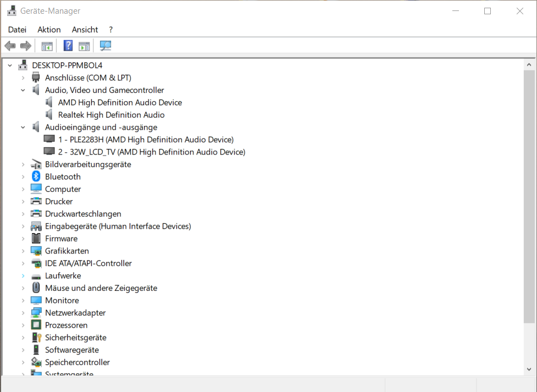The width and height of the screenshot is (537, 392).
Task: Open the ? help menu
Action: tap(110, 30)
